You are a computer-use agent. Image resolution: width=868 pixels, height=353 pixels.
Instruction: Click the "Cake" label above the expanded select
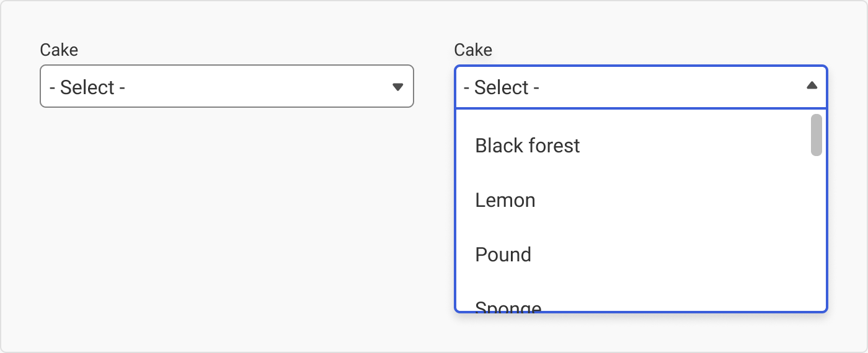(473, 50)
